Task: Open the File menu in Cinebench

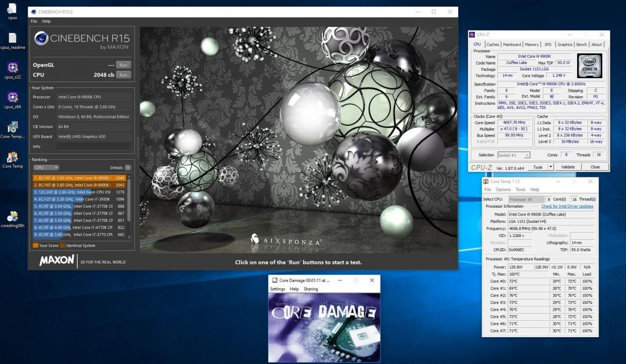Action: tap(34, 21)
